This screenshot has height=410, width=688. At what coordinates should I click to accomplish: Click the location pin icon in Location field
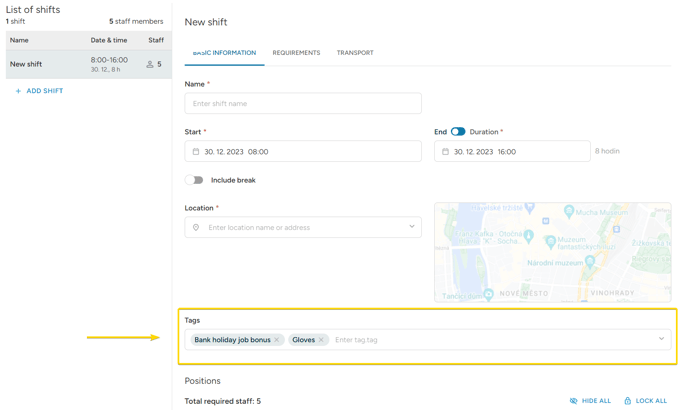coord(196,228)
